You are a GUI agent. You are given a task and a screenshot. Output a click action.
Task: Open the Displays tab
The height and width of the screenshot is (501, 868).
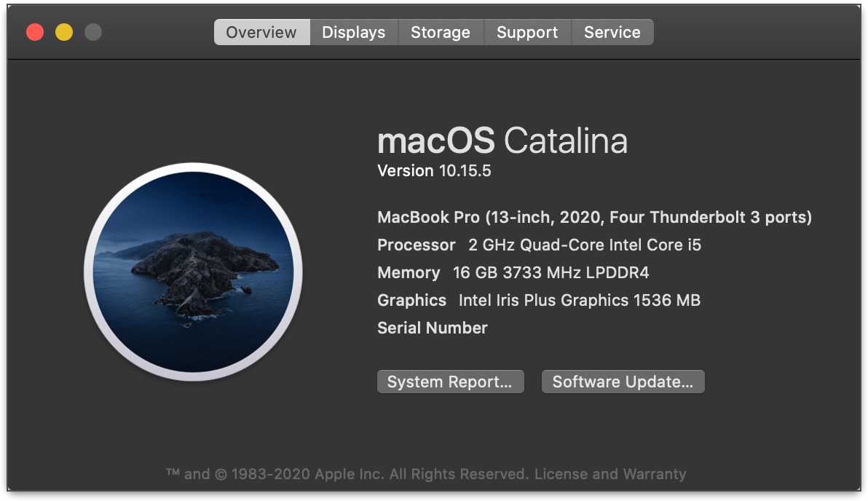tap(354, 32)
